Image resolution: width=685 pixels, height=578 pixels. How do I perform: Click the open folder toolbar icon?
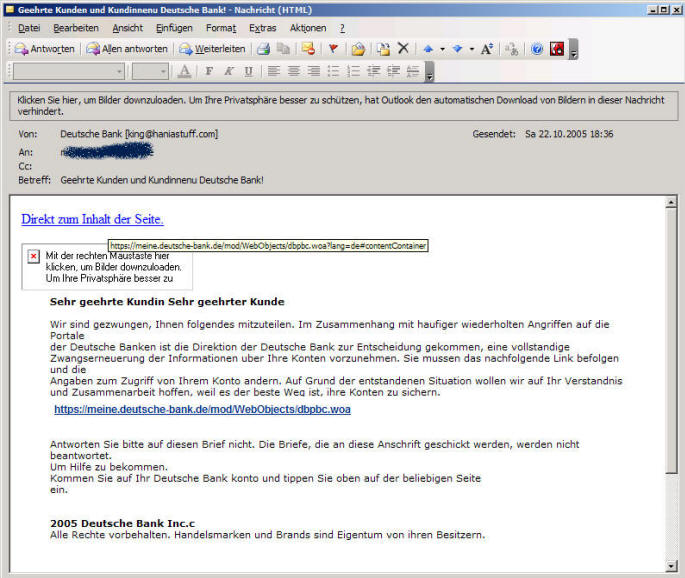tap(358, 49)
